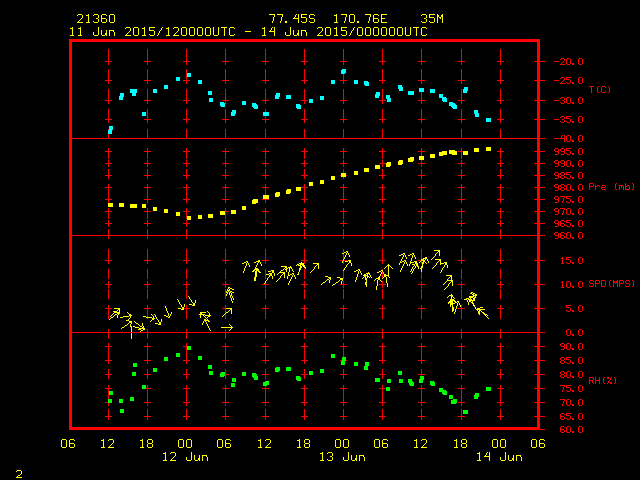The height and width of the screenshot is (480, 640).
Task: Click the "14 Jun" date label
Action: tap(499, 457)
